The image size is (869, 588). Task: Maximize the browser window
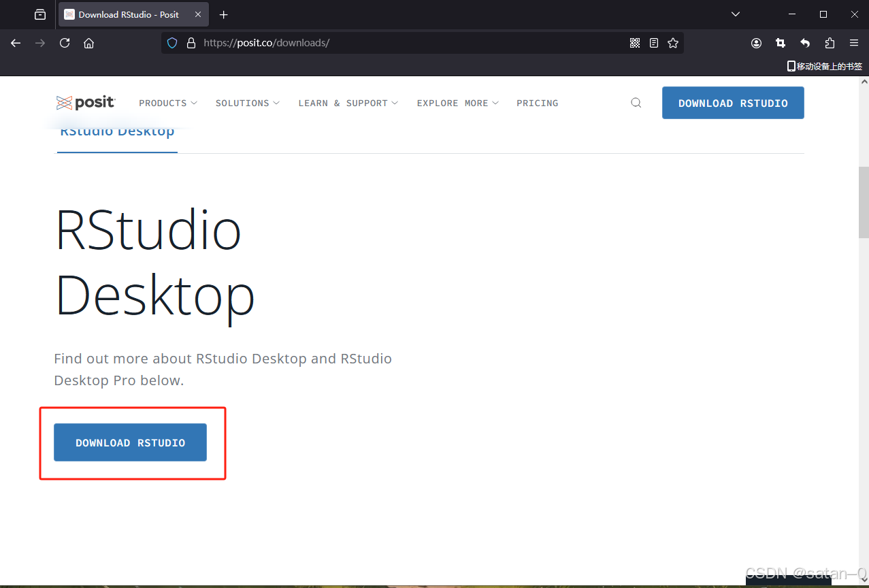tap(823, 14)
